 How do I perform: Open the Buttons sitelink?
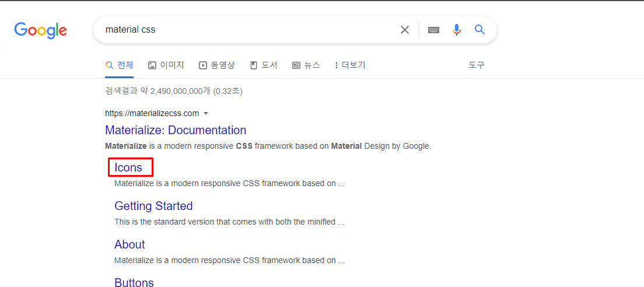pos(134,282)
